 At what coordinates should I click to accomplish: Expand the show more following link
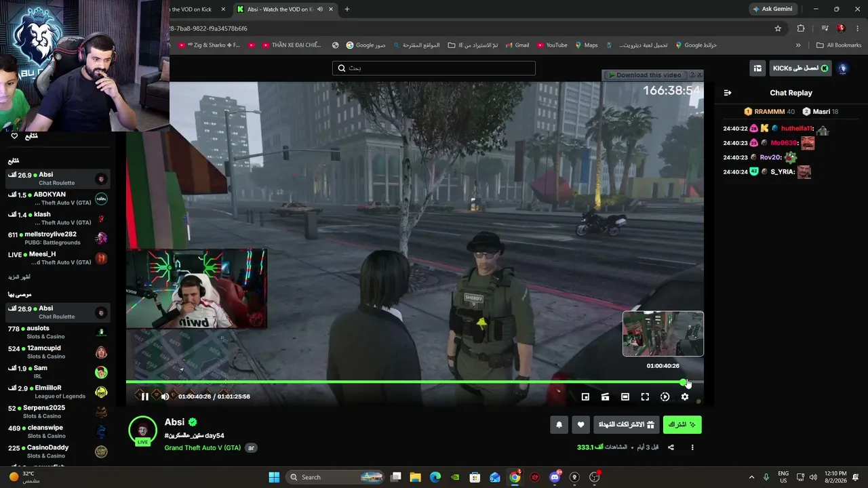click(19, 277)
